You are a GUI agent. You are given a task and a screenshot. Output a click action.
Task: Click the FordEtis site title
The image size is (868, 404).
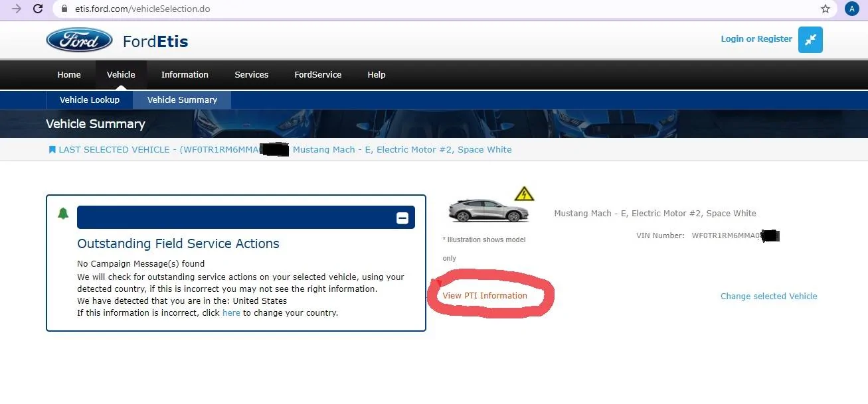pos(155,41)
